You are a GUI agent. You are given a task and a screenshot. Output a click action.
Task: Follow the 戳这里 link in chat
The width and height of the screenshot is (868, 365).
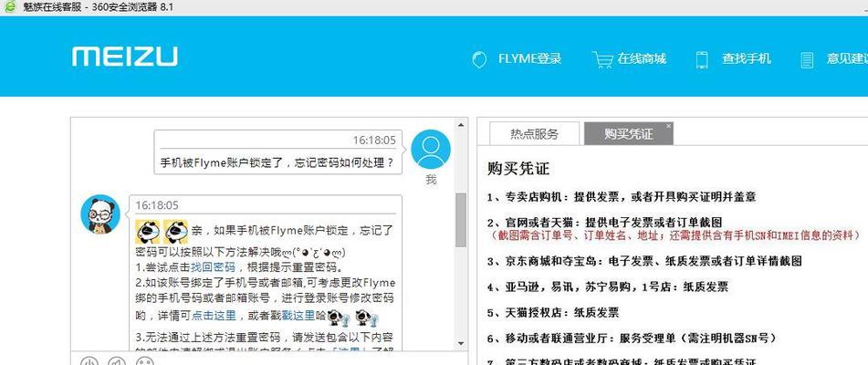coord(298,315)
